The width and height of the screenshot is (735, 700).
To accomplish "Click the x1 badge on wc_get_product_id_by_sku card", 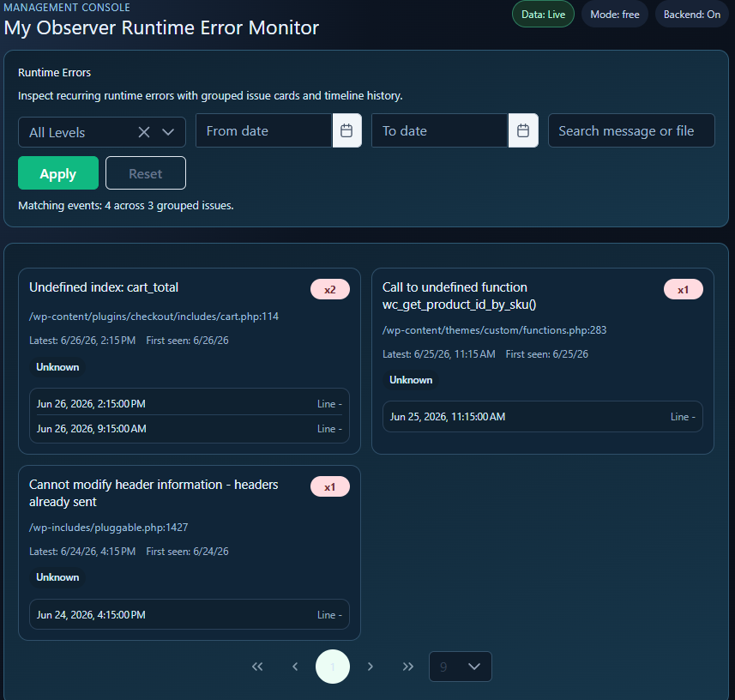I will pos(683,289).
